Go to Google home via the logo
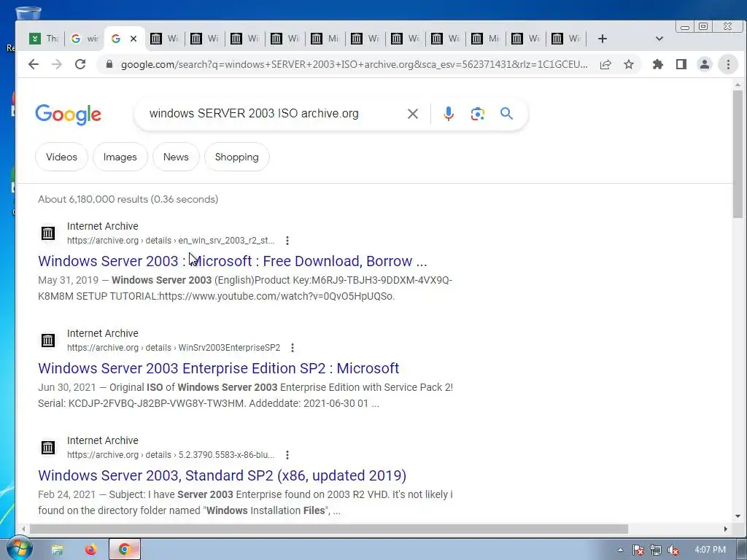This screenshot has height=560, width=747. pos(68,114)
